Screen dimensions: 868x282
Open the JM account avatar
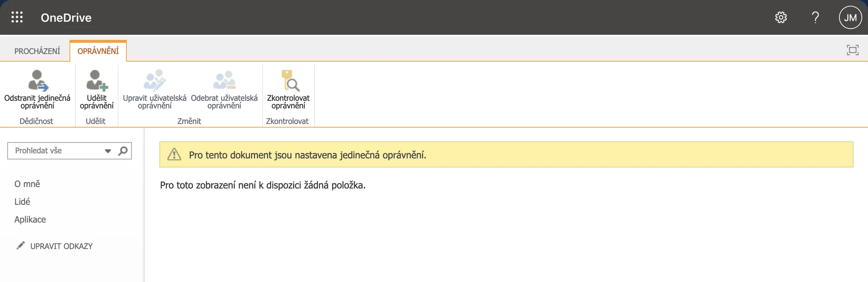[x=850, y=17]
